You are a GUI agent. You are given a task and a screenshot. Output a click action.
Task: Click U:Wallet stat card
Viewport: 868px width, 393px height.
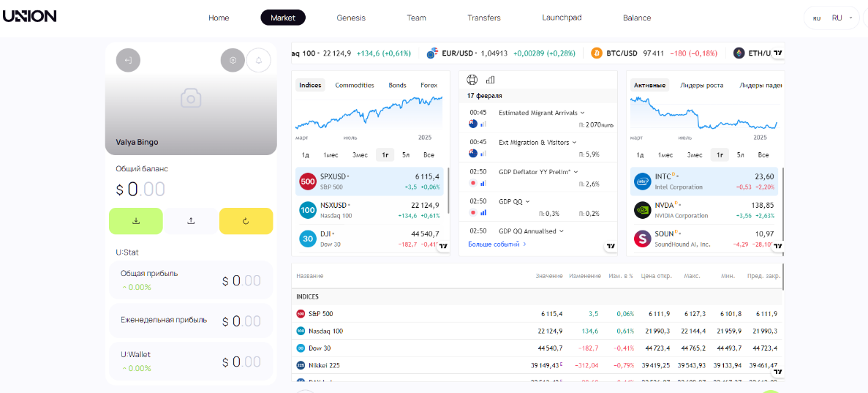coord(191,362)
